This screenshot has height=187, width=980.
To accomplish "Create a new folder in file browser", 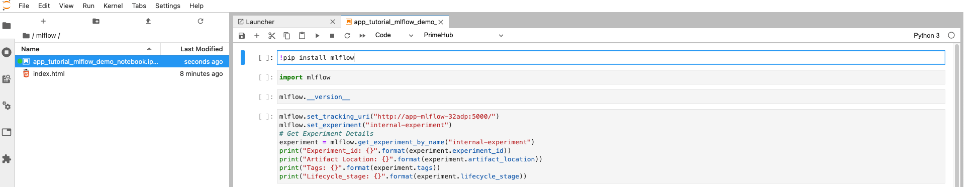I will [x=96, y=21].
